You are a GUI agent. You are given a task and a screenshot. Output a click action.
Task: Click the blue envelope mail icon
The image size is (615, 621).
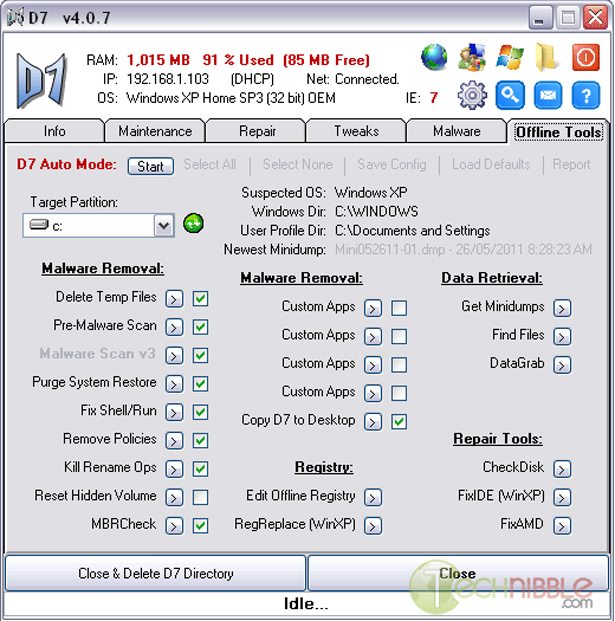coord(548,96)
